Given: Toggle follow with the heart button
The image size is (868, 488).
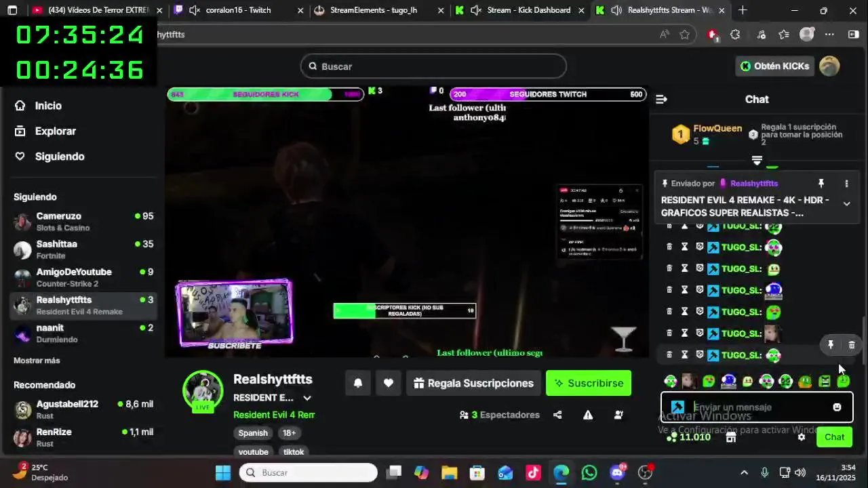Looking at the screenshot, I should coord(388,383).
